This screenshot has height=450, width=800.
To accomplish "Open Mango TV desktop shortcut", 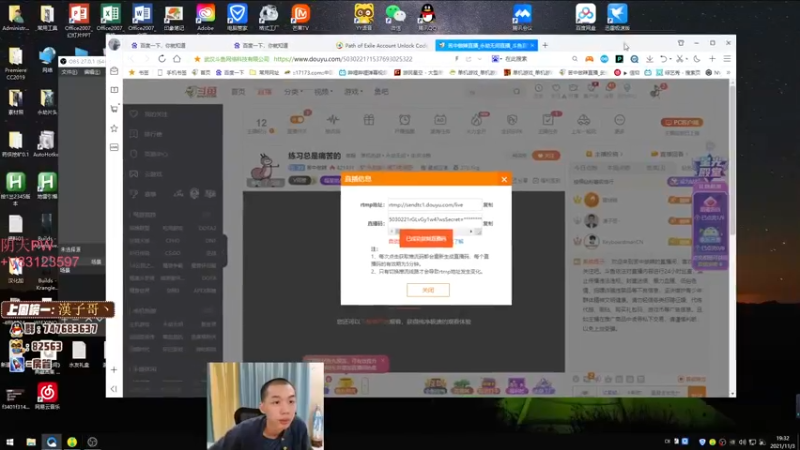I will 300,17.
